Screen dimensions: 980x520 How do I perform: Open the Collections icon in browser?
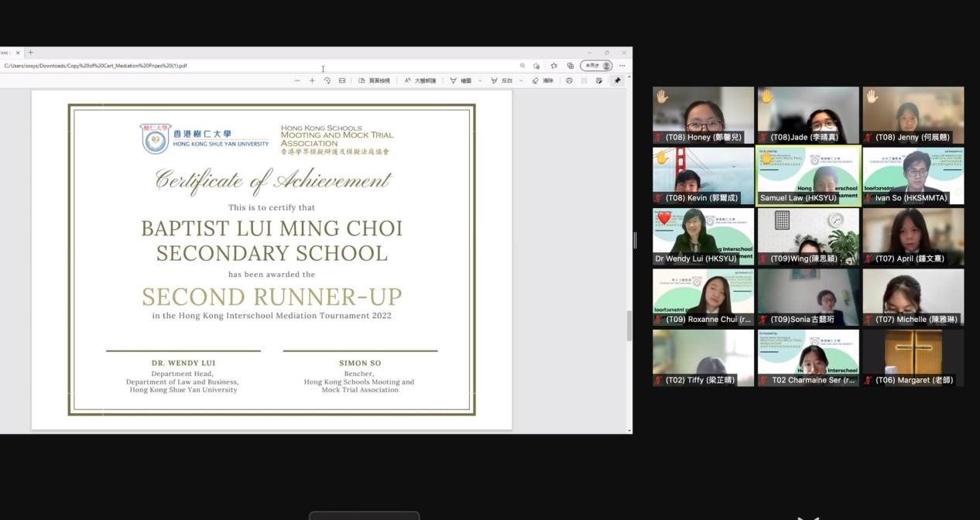coord(571,66)
